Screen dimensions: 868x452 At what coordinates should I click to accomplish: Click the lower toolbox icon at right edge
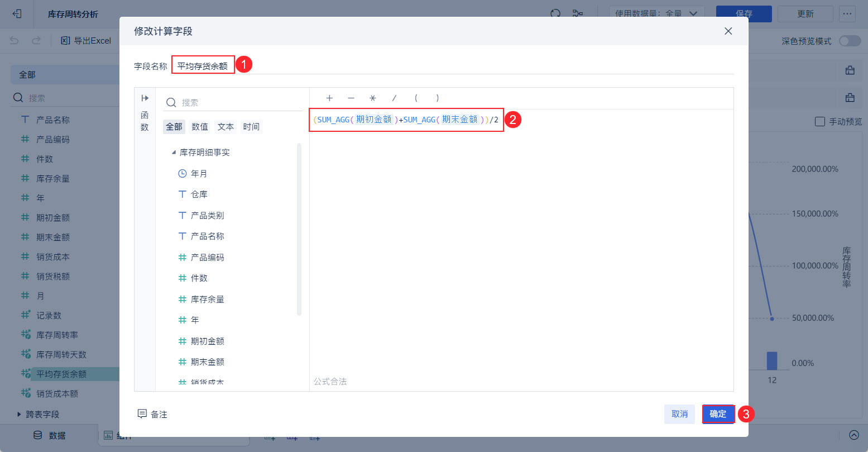coord(850,98)
